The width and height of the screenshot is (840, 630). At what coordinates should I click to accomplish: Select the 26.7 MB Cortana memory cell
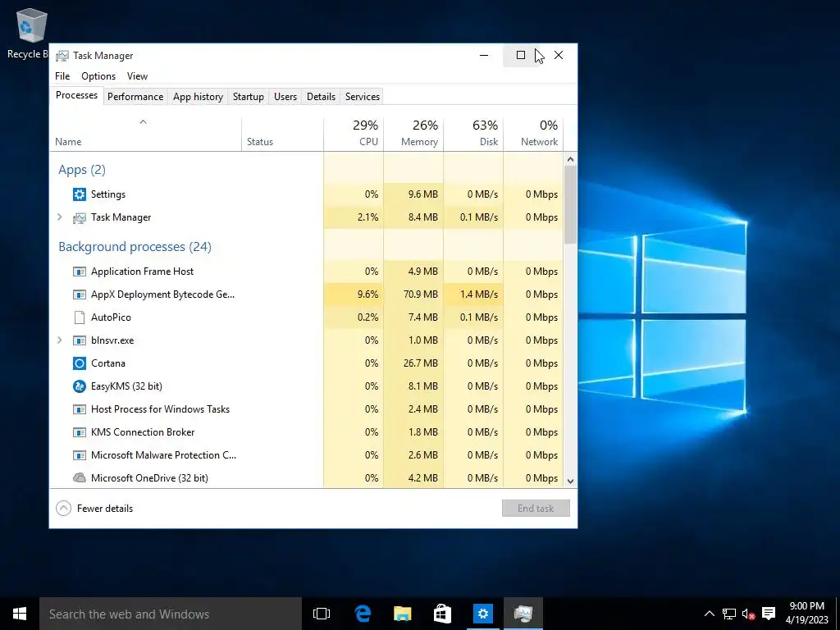(x=413, y=363)
